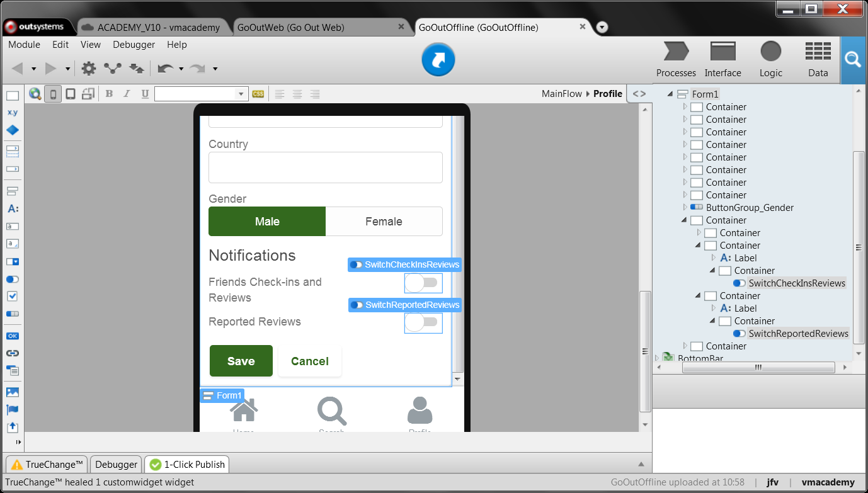Click the Country input field
The height and width of the screenshot is (493, 868).
pyautogui.click(x=325, y=167)
